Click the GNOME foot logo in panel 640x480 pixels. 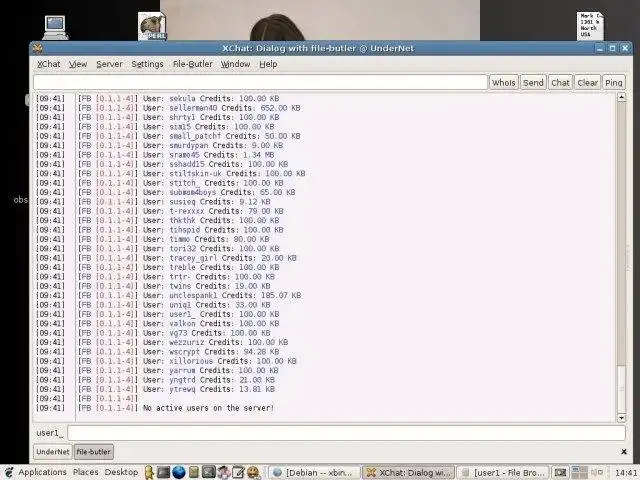[x=9, y=472]
